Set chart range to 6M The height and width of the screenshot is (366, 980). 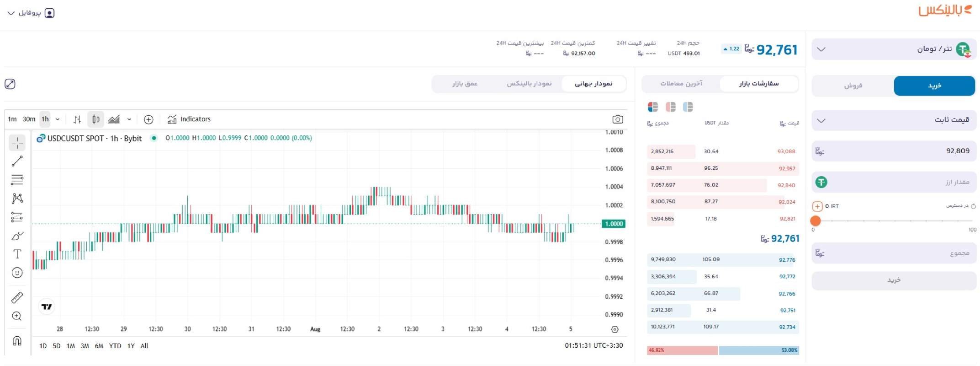(x=99, y=346)
